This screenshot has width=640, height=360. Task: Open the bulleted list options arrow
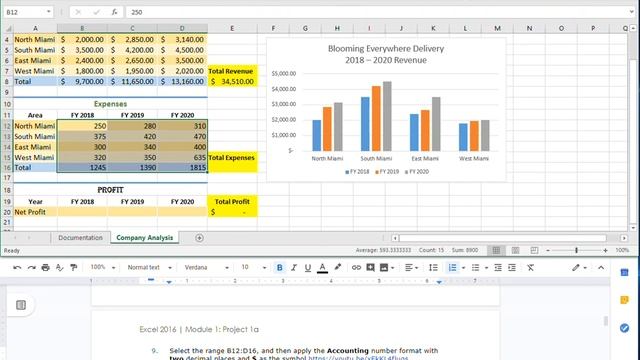click(486, 268)
